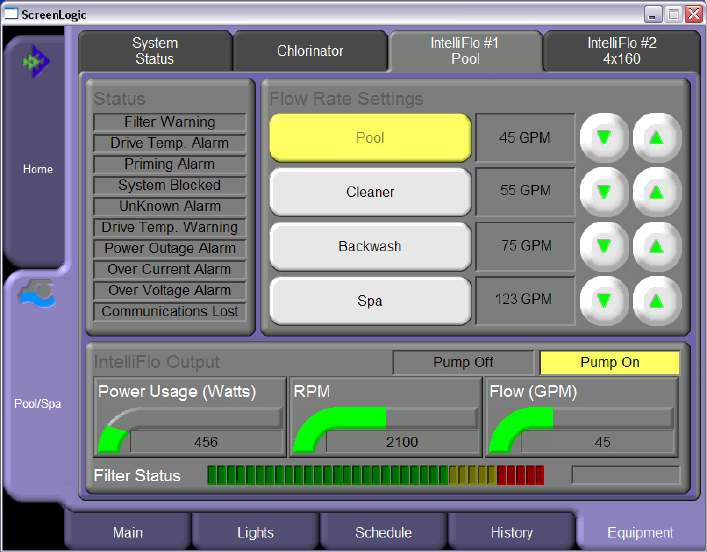
Task: Click the Over Current Alarm indicator
Action: (x=170, y=269)
